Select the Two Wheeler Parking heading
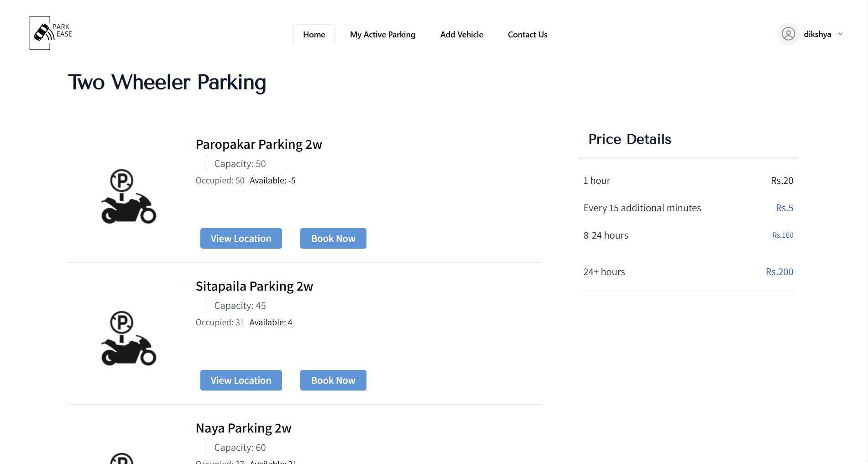This screenshot has height=464, width=868. tap(167, 83)
